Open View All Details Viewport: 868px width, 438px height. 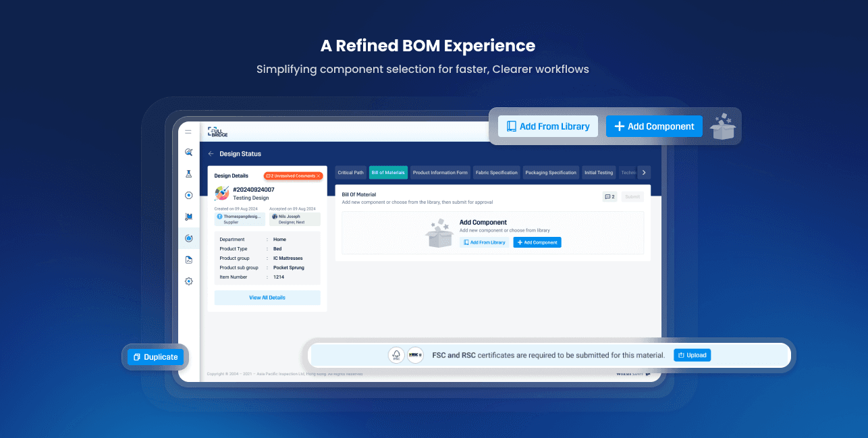click(267, 298)
